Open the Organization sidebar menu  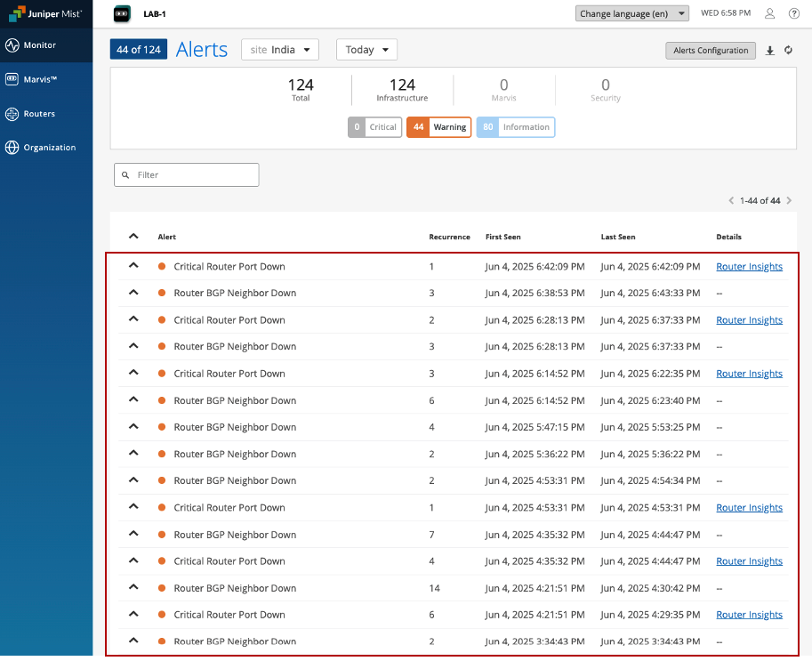click(x=49, y=148)
